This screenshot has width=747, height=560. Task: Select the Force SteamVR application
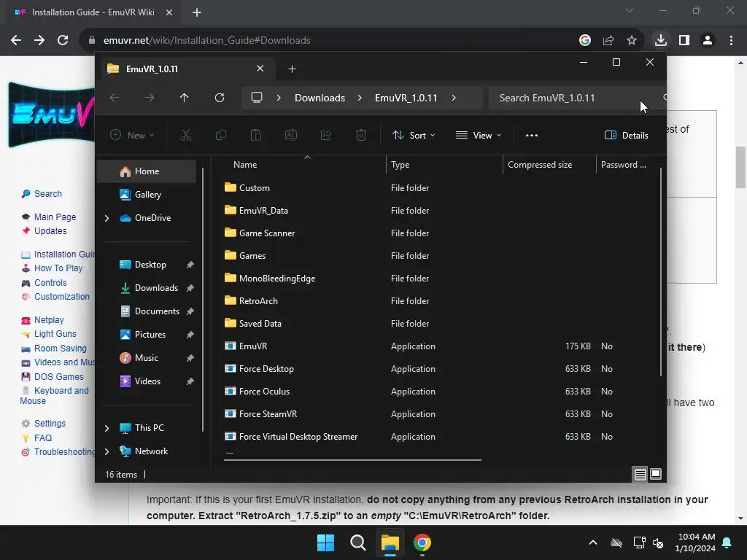click(268, 414)
